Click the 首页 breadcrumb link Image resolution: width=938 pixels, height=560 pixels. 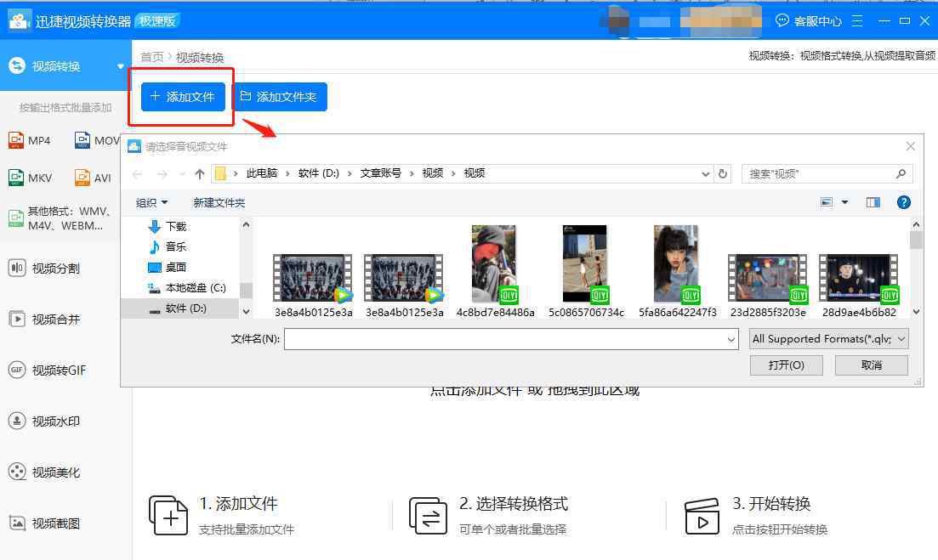(152, 58)
